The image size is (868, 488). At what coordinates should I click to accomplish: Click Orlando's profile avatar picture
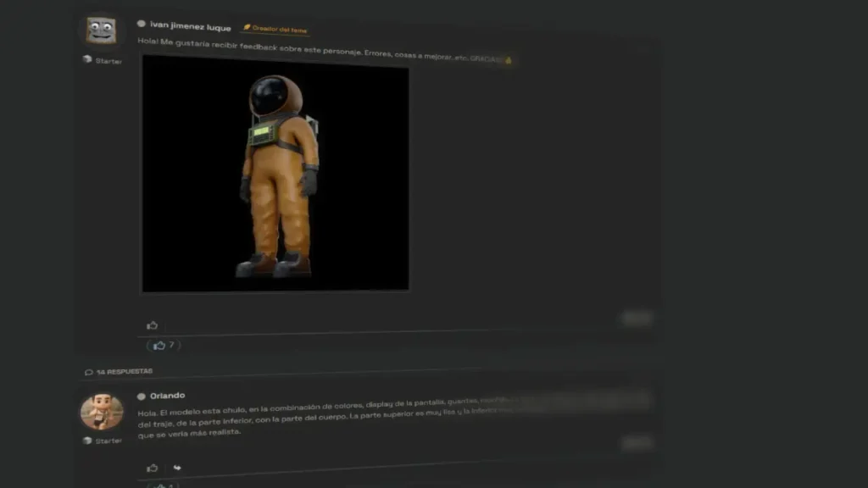coord(102,412)
